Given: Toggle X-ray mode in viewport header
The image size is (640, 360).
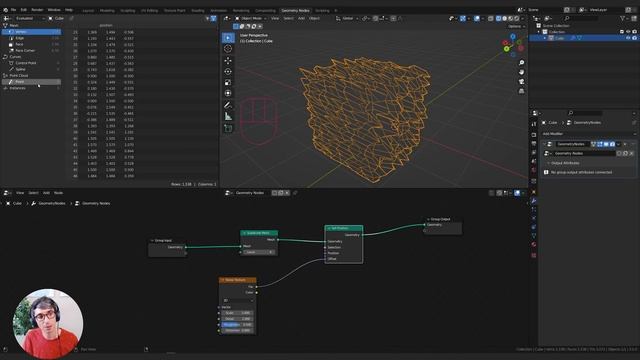Looking at the screenshot, I should [491, 18].
